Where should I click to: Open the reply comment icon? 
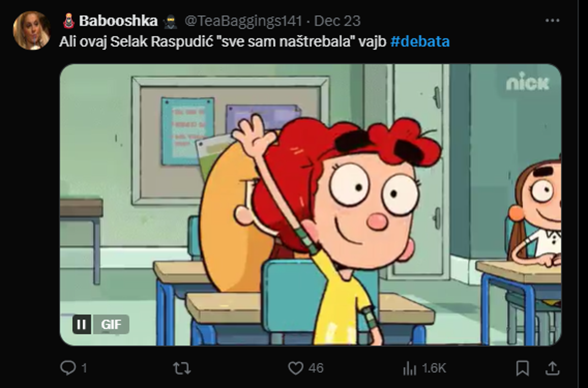(x=68, y=368)
